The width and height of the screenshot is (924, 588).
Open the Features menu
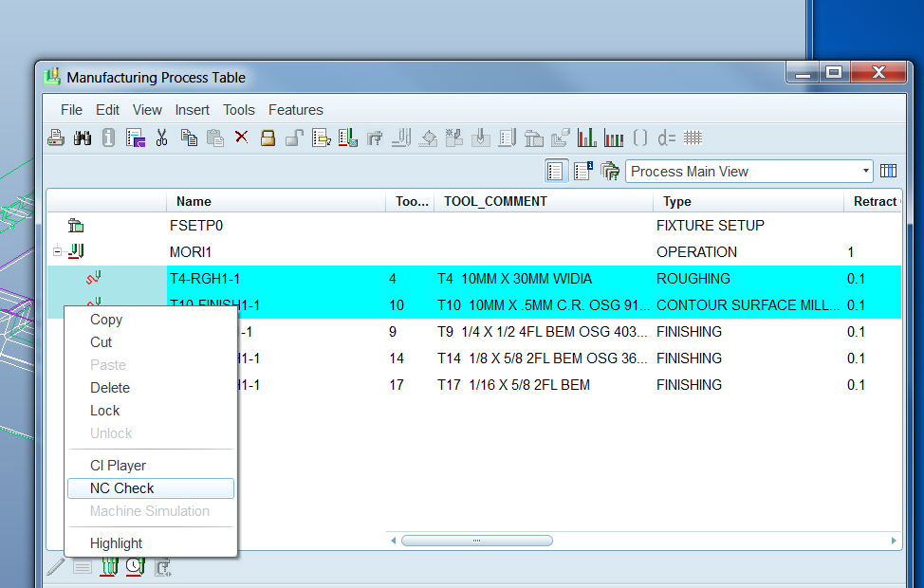[x=296, y=110]
